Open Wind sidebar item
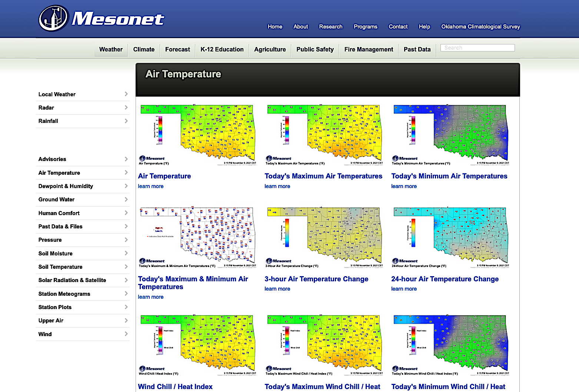The height and width of the screenshot is (392, 579). [83, 334]
